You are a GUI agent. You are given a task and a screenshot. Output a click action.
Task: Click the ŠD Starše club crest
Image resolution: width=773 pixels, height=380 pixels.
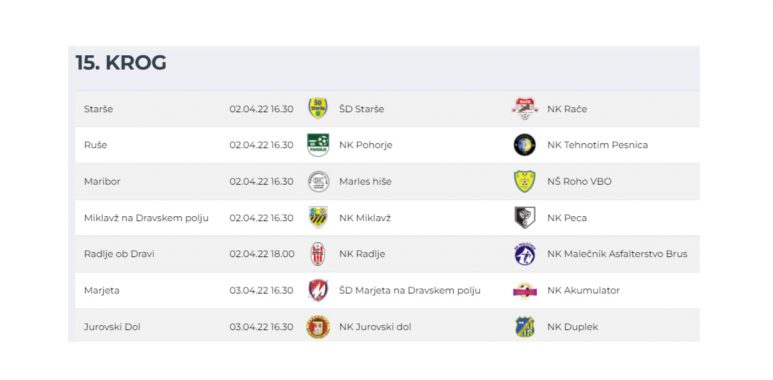318,108
